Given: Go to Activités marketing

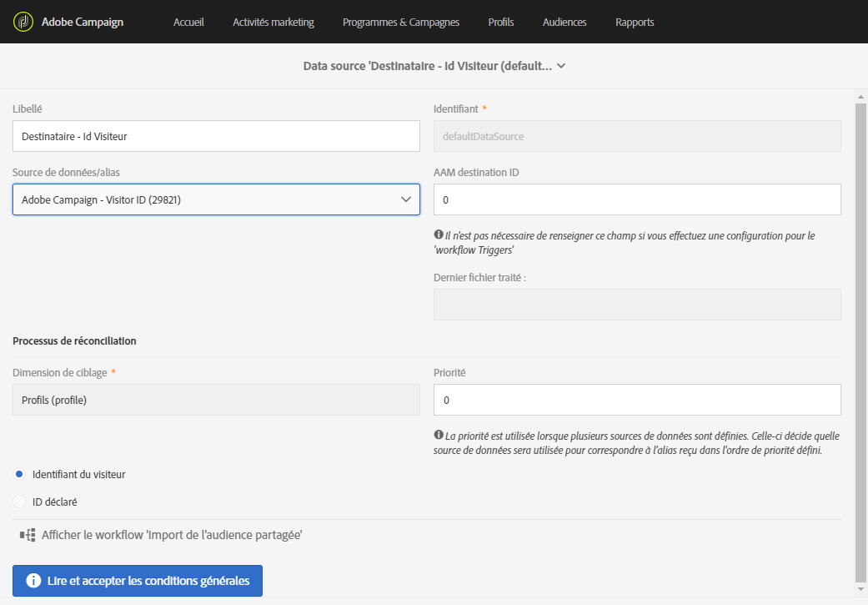Looking at the screenshot, I should click(x=273, y=23).
